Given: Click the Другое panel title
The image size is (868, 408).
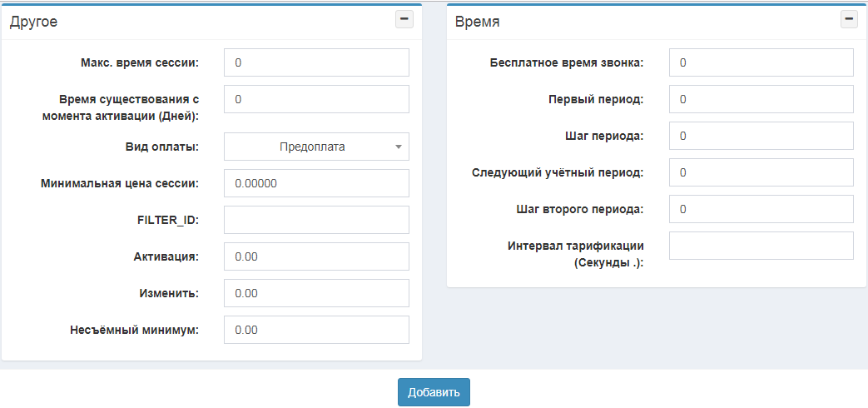Looking at the screenshot, I should (33, 22).
